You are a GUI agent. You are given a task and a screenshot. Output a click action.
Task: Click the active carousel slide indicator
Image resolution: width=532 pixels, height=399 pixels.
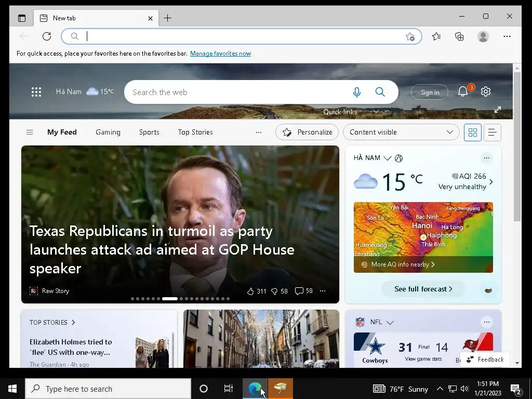(x=170, y=299)
